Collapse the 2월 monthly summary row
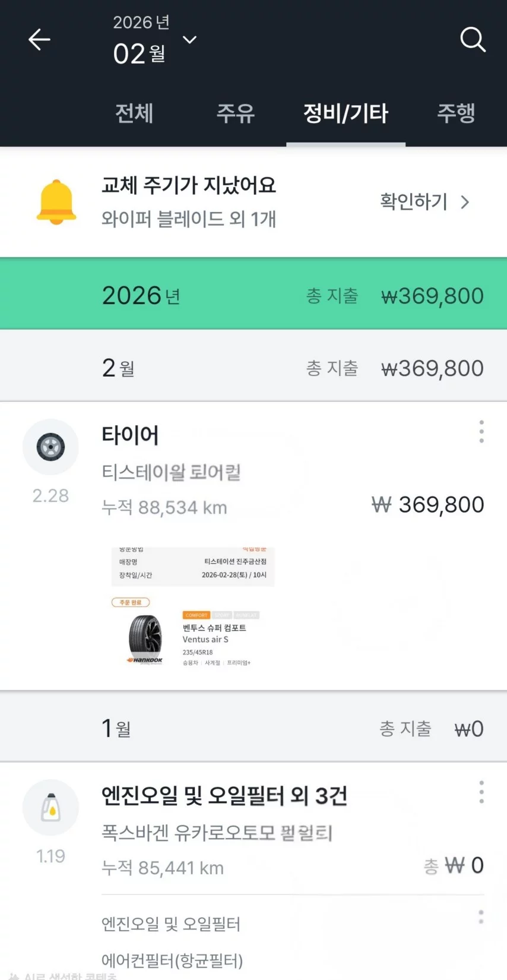 pyautogui.click(x=253, y=368)
